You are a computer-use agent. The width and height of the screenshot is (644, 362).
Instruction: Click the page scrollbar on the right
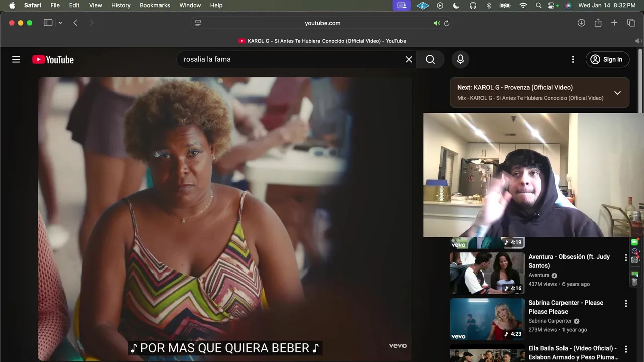pyautogui.click(x=640, y=80)
